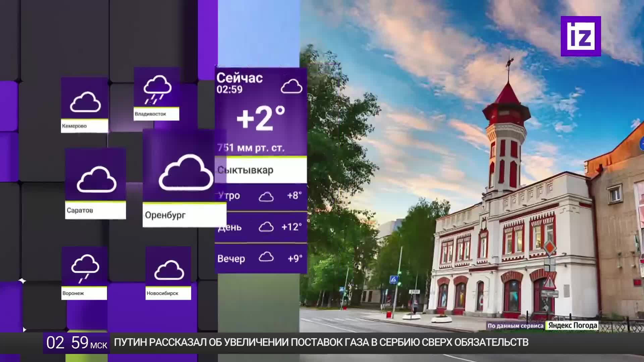The image size is (644, 362).
Task: Click the Путин рассказал news ticker headline
Action: [321, 342]
